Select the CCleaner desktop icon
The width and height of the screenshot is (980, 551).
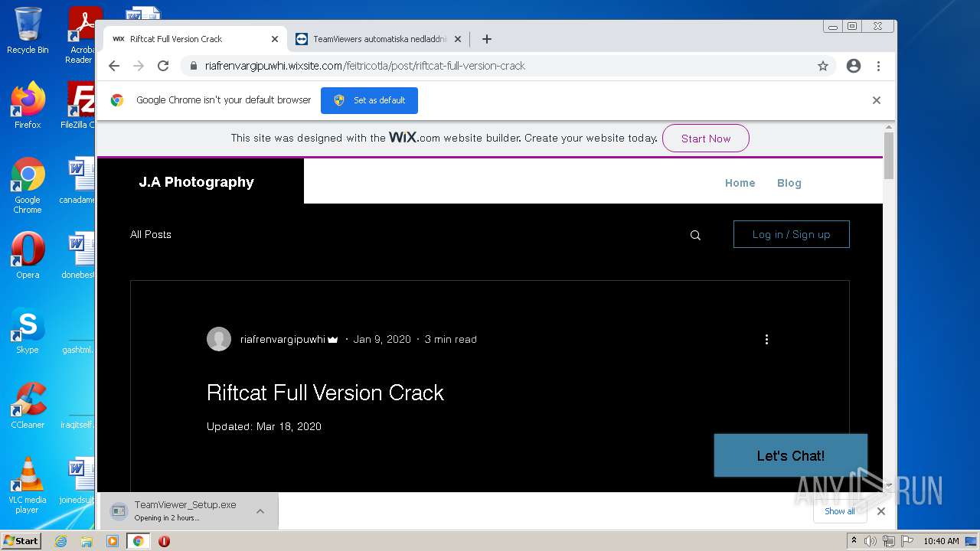[x=28, y=406]
